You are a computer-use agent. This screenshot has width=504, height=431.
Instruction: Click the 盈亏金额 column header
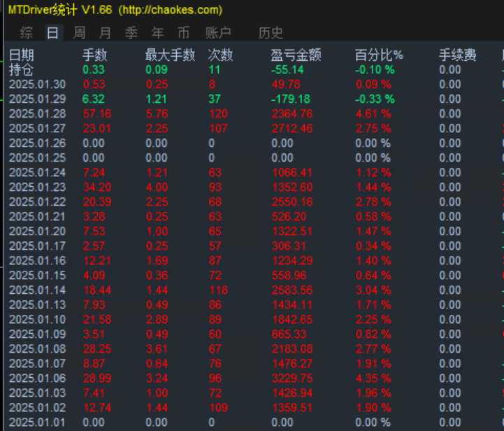point(296,55)
